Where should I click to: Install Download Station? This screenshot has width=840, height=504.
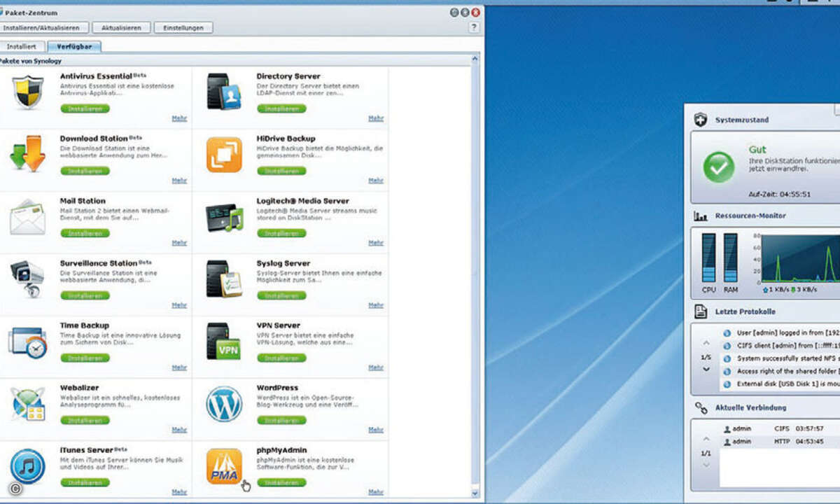pos(85,171)
